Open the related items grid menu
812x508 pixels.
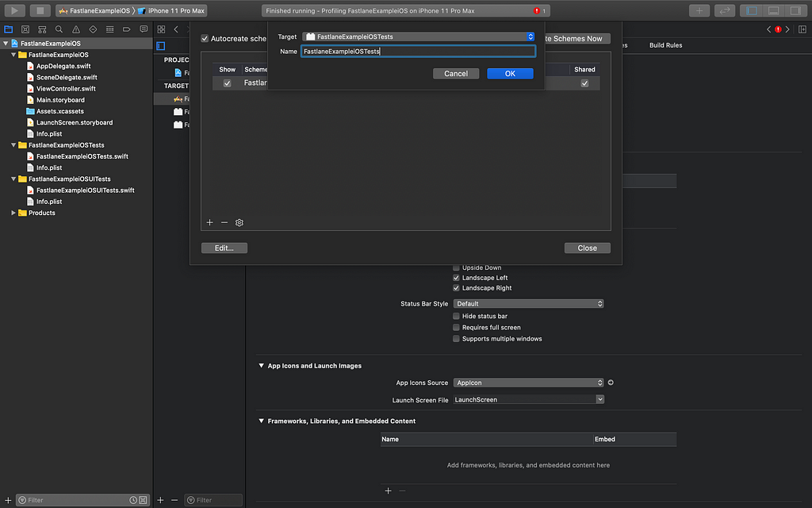161,29
